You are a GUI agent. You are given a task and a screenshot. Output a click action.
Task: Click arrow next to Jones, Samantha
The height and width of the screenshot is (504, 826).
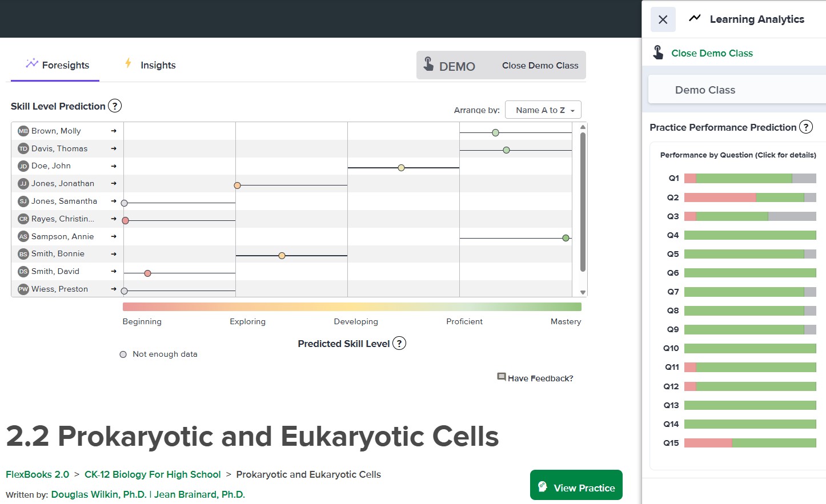coord(114,201)
